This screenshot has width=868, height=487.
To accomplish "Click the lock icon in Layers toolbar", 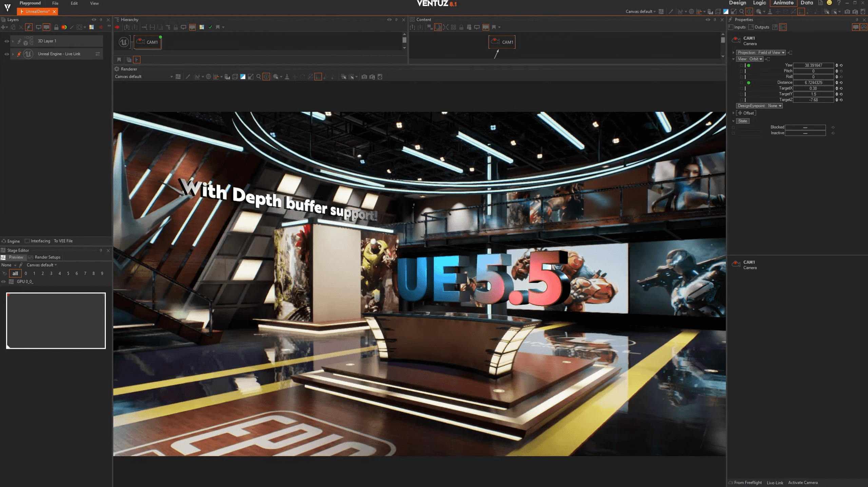I will pyautogui.click(x=56, y=27).
